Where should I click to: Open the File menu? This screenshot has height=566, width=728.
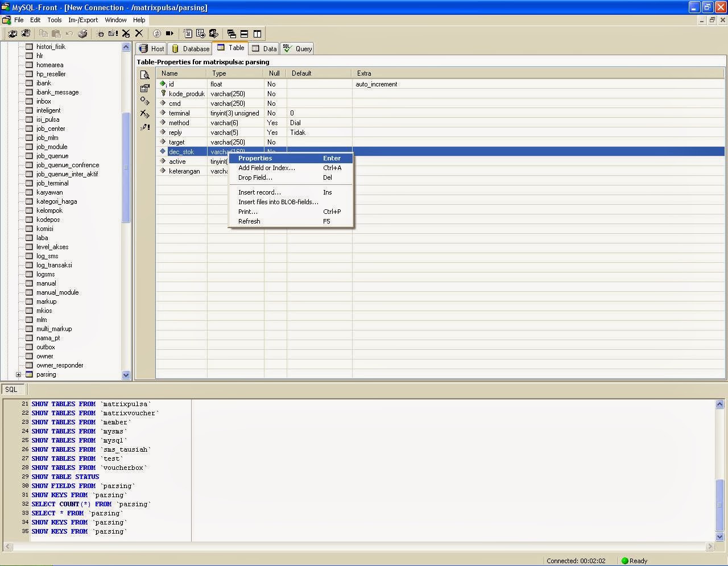(x=19, y=20)
